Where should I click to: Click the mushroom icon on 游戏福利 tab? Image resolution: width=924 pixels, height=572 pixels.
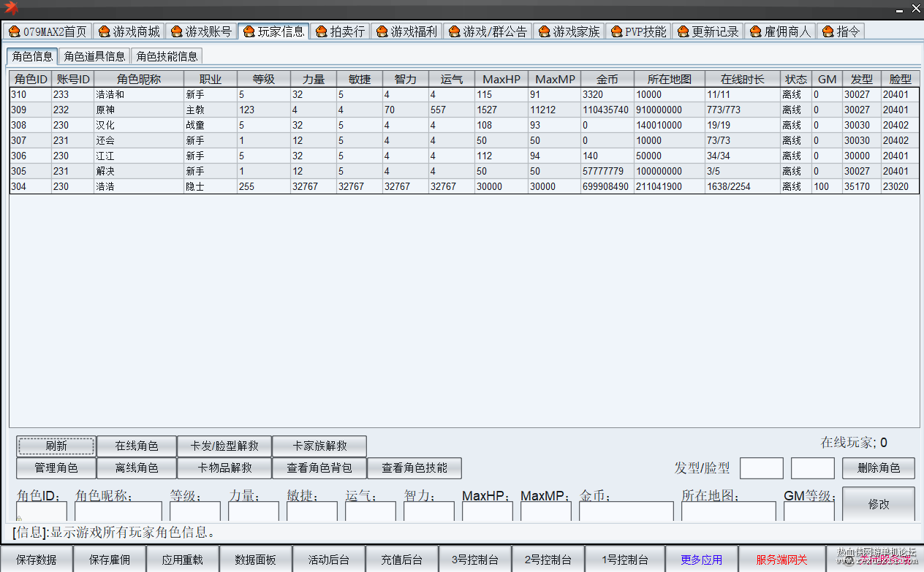[382, 31]
